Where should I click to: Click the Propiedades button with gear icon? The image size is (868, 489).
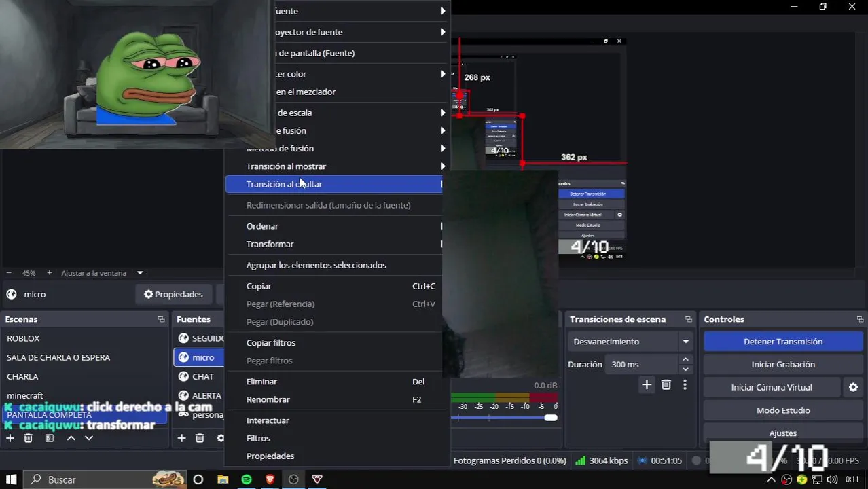pyautogui.click(x=173, y=294)
